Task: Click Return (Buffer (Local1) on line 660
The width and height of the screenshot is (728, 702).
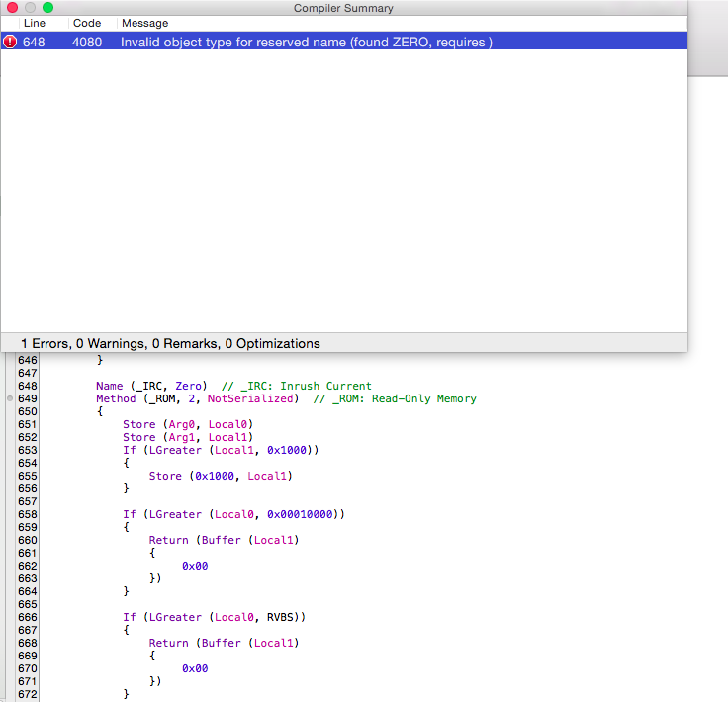Action: pos(224,540)
